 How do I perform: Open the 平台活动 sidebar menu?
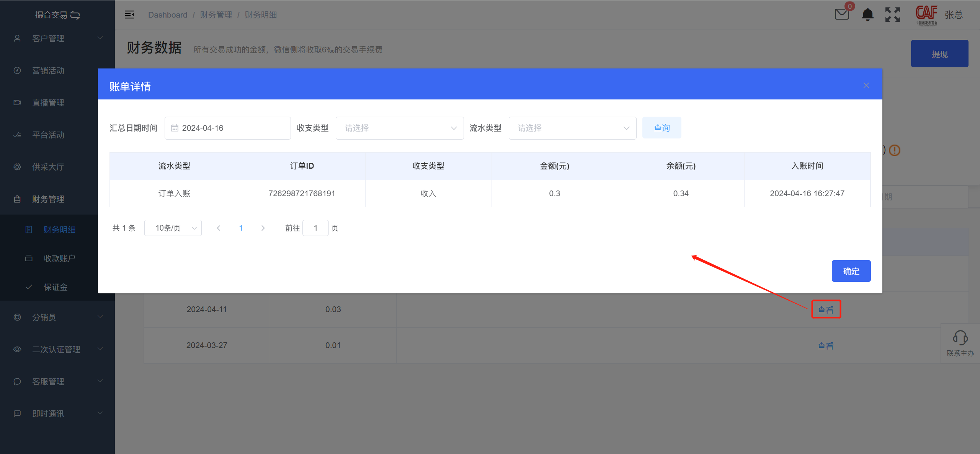(x=49, y=135)
